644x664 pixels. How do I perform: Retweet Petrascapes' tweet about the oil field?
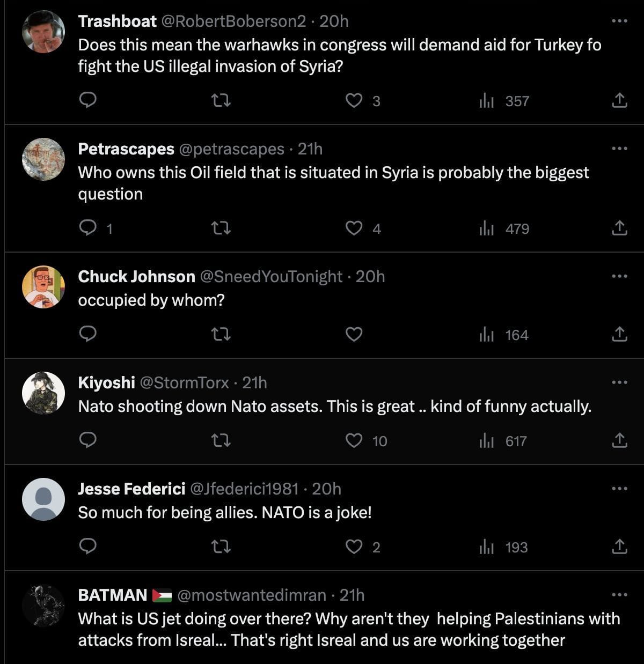(222, 228)
